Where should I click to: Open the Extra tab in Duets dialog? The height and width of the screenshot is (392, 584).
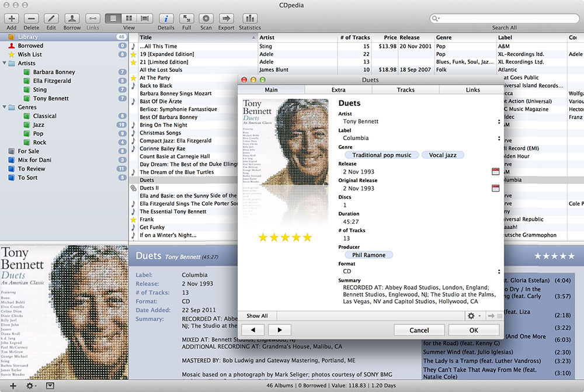pyautogui.click(x=338, y=90)
